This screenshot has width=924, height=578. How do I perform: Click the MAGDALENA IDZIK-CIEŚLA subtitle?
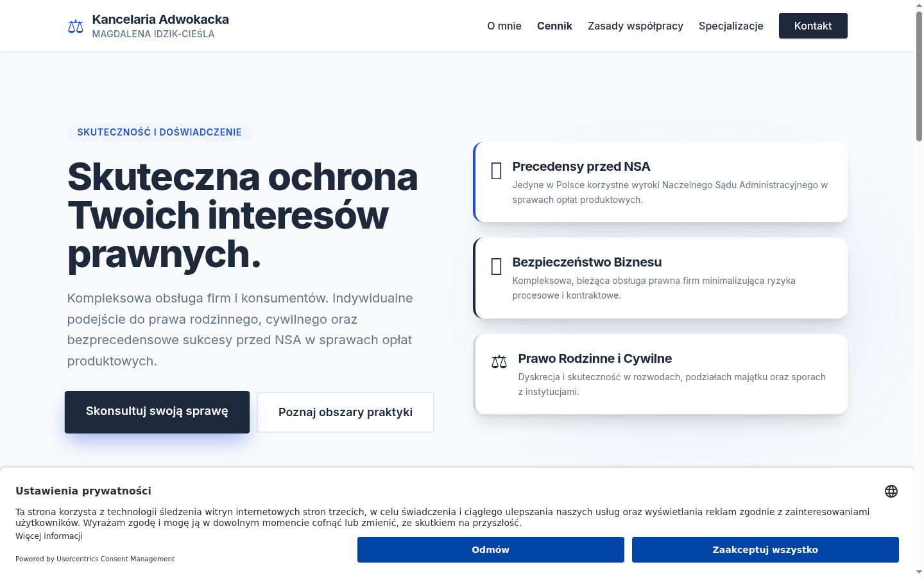coord(153,34)
